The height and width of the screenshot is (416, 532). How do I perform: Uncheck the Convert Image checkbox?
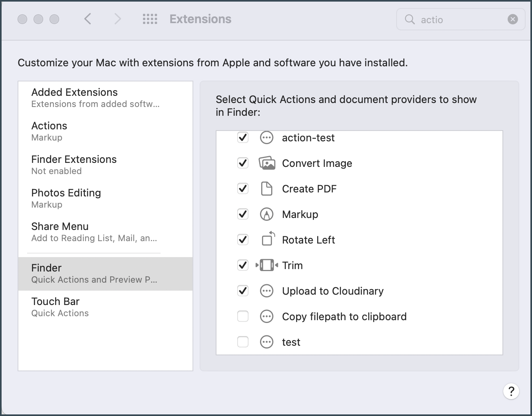[243, 163]
